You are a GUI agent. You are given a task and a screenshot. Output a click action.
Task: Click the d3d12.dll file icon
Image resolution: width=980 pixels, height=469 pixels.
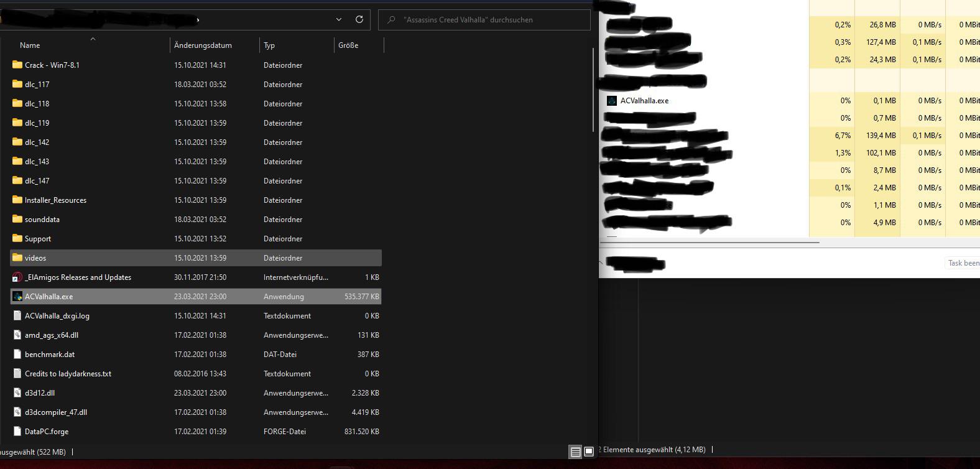coord(17,392)
